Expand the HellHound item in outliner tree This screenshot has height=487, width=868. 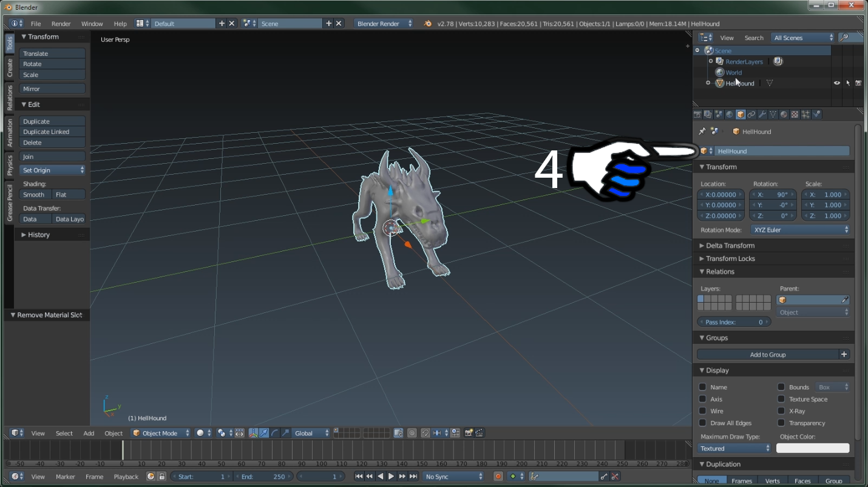[x=708, y=83]
